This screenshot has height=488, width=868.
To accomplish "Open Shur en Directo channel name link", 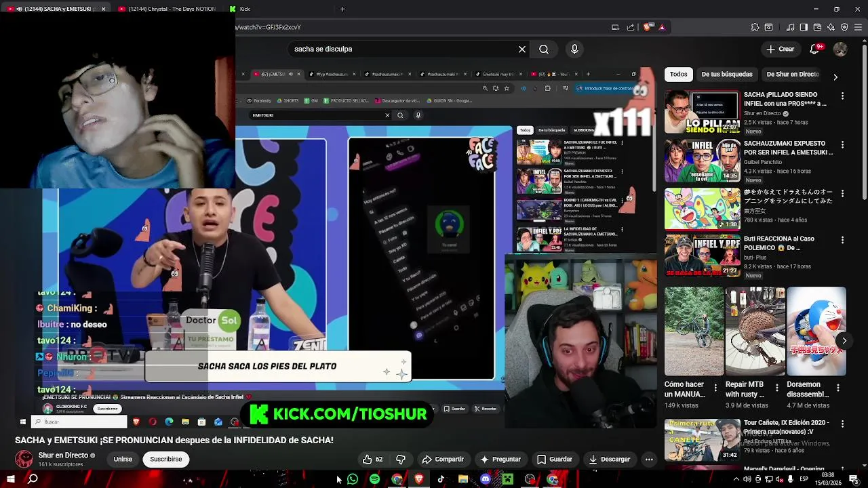I will [x=64, y=455].
